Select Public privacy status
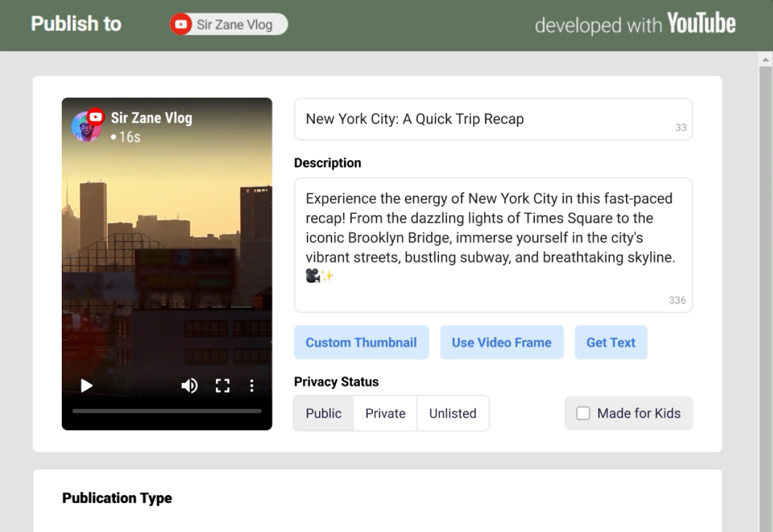 coord(323,413)
